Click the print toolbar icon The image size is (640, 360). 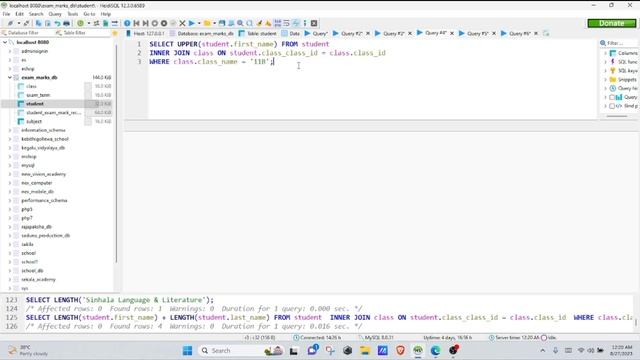pos(67,23)
